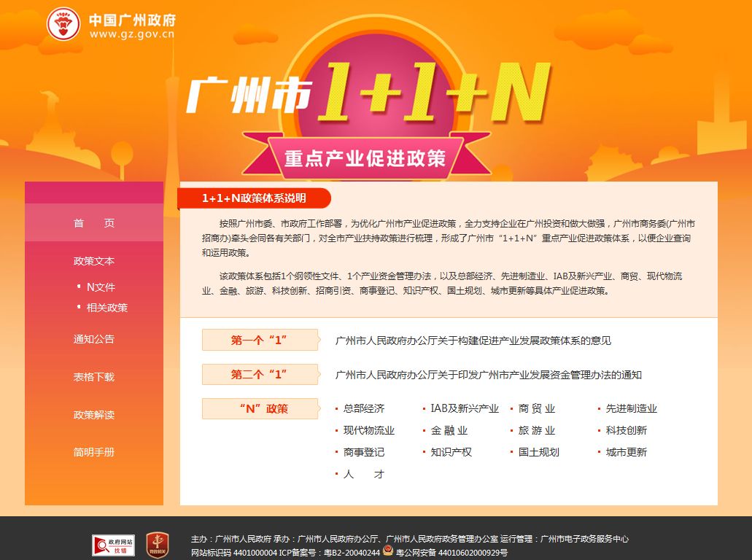The height and width of the screenshot is (560, 752).
Task: Click the “N”政策 button
Action: (260, 408)
